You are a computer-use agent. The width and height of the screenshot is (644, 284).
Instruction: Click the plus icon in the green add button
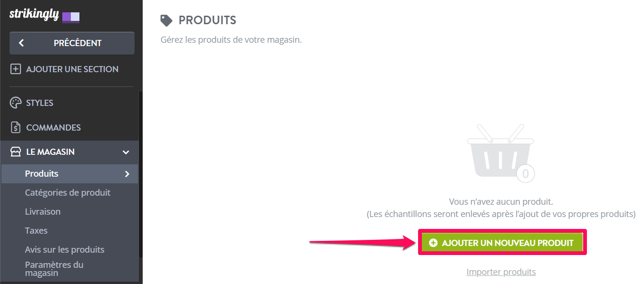(433, 243)
